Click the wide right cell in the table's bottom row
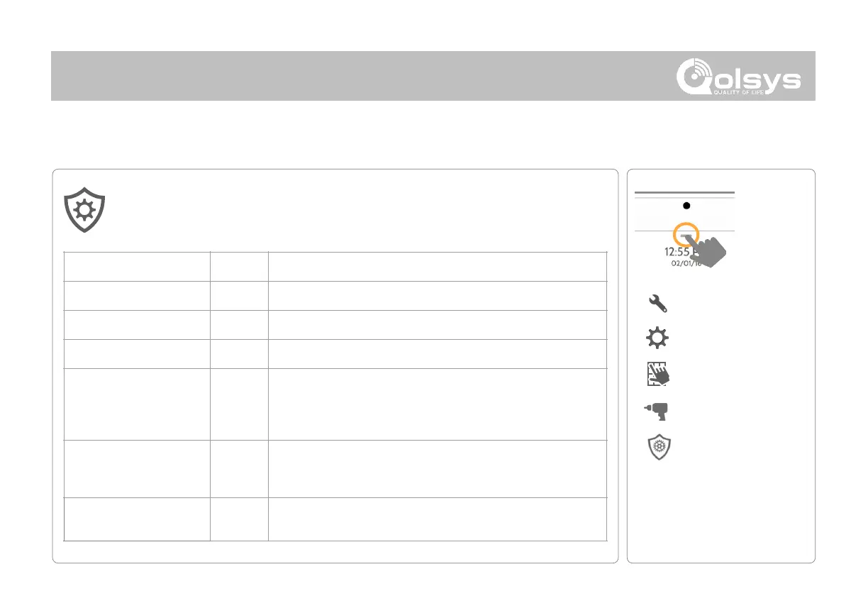Image resolution: width=868 pixels, height=613 pixels. [x=438, y=519]
